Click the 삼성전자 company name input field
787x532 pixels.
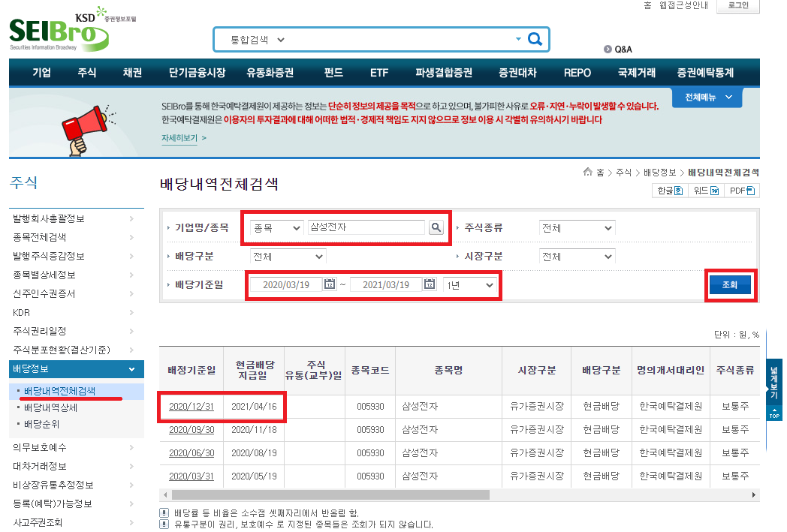[366, 227]
